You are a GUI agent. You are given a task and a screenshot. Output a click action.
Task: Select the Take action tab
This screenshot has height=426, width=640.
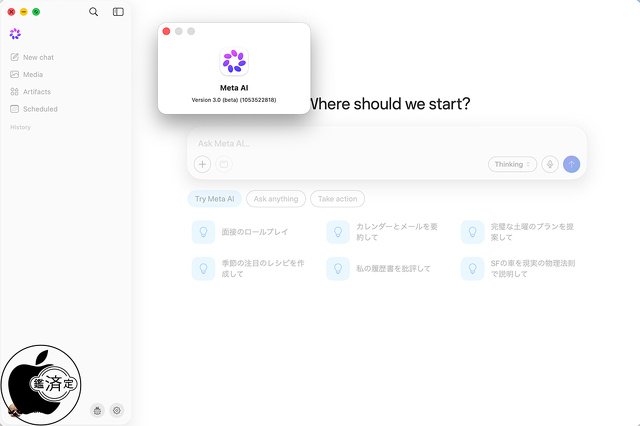point(338,199)
